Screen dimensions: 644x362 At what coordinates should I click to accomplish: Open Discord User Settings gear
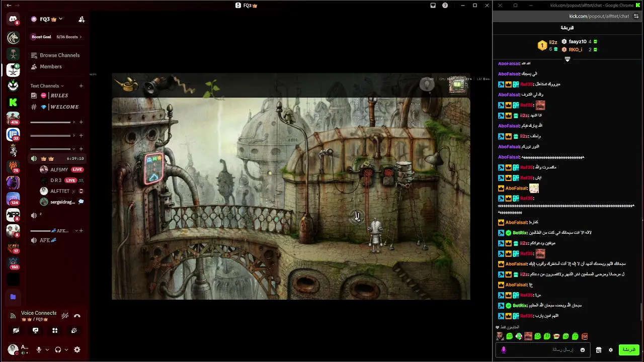click(x=77, y=349)
